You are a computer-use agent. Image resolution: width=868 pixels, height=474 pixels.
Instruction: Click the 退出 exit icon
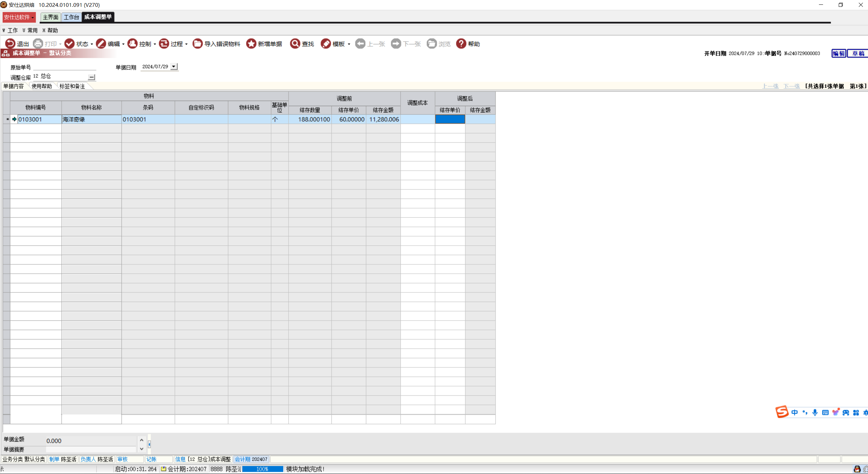[x=10, y=44]
